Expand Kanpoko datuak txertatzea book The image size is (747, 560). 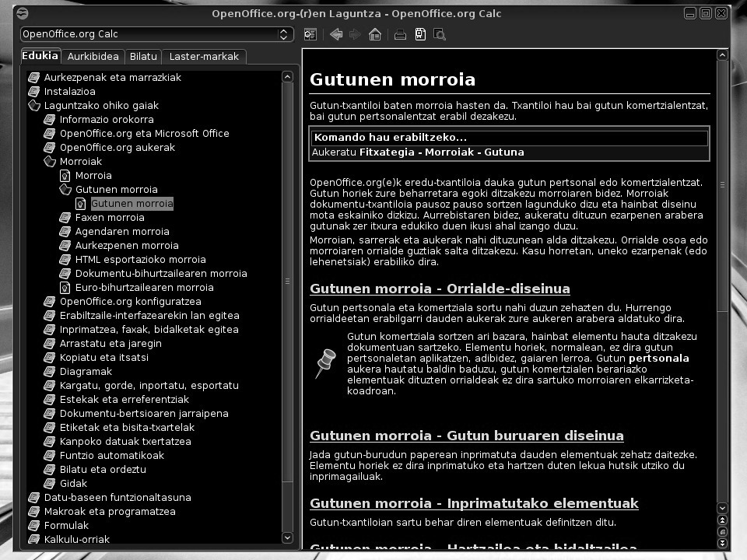click(x=117, y=442)
